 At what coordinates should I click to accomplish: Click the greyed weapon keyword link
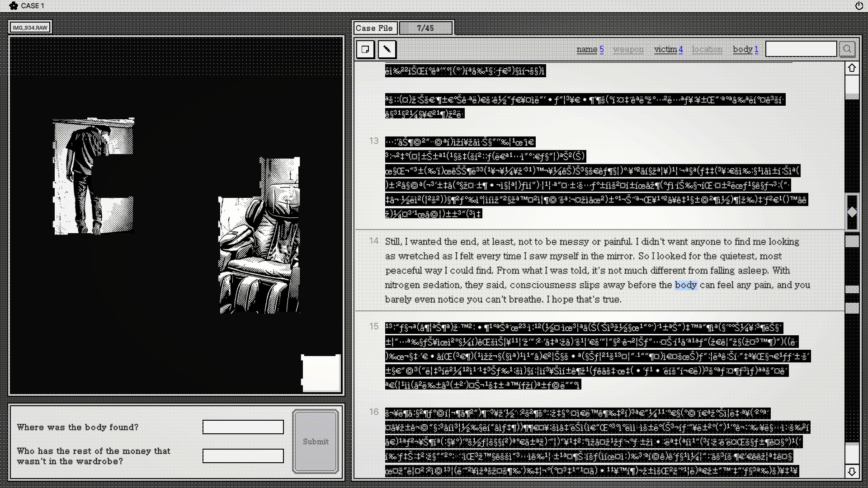pos(628,49)
